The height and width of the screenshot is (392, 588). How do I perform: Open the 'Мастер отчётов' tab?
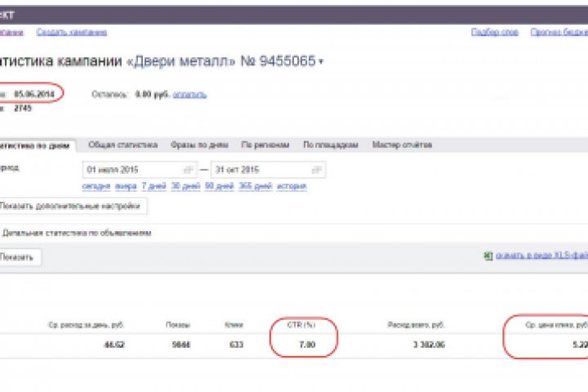(403, 145)
